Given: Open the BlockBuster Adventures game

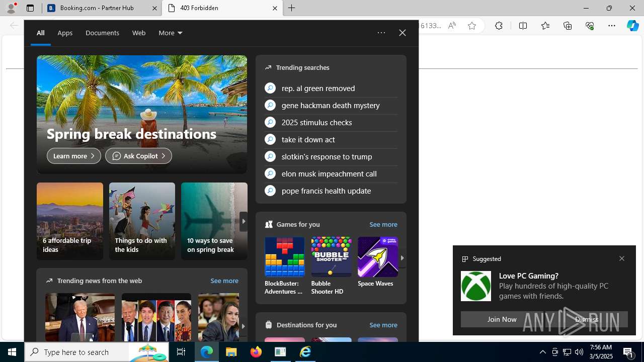Looking at the screenshot, I should [284, 266].
